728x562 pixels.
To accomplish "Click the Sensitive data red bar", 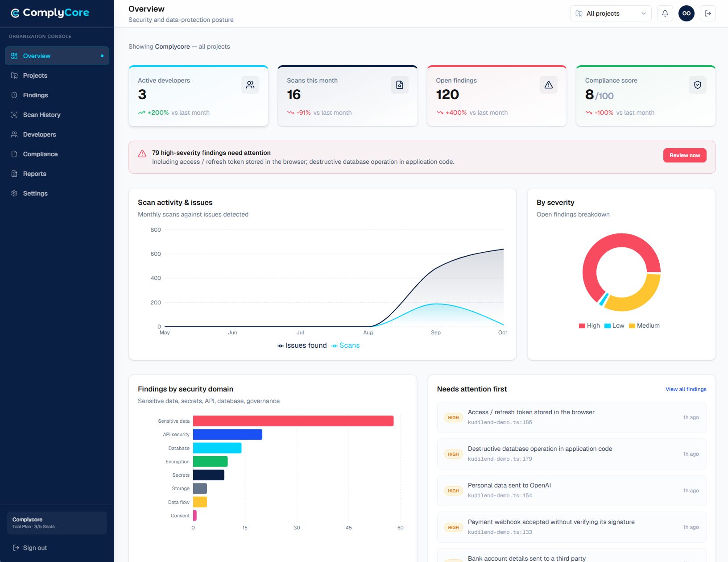I will point(293,421).
